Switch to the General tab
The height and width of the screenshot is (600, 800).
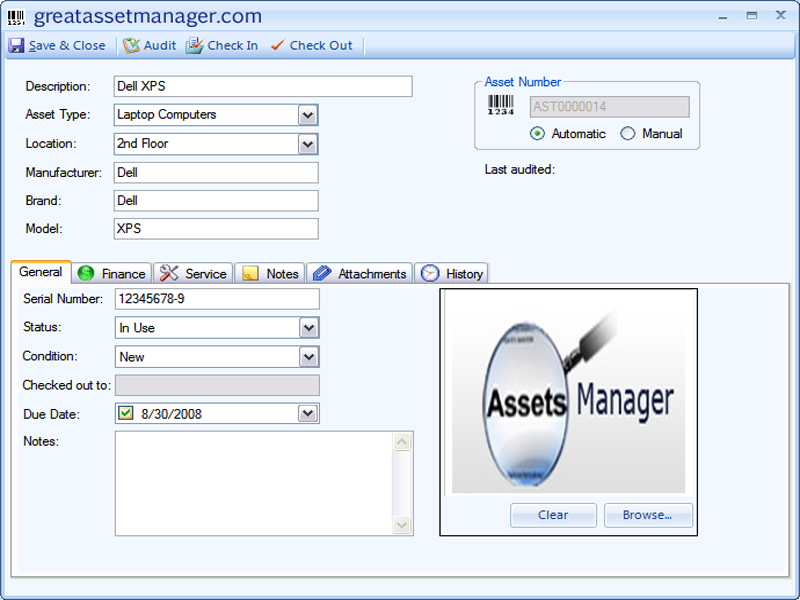(41, 271)
